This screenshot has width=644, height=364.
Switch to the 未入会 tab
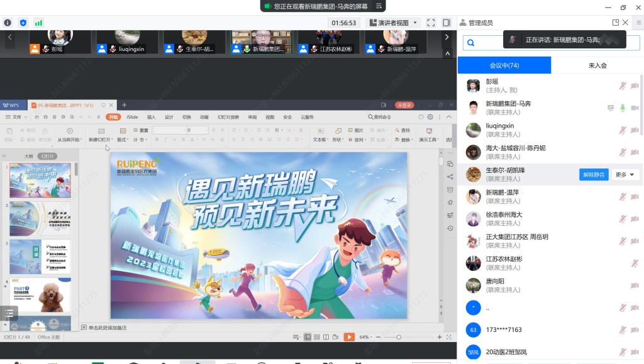pos(597,65)
